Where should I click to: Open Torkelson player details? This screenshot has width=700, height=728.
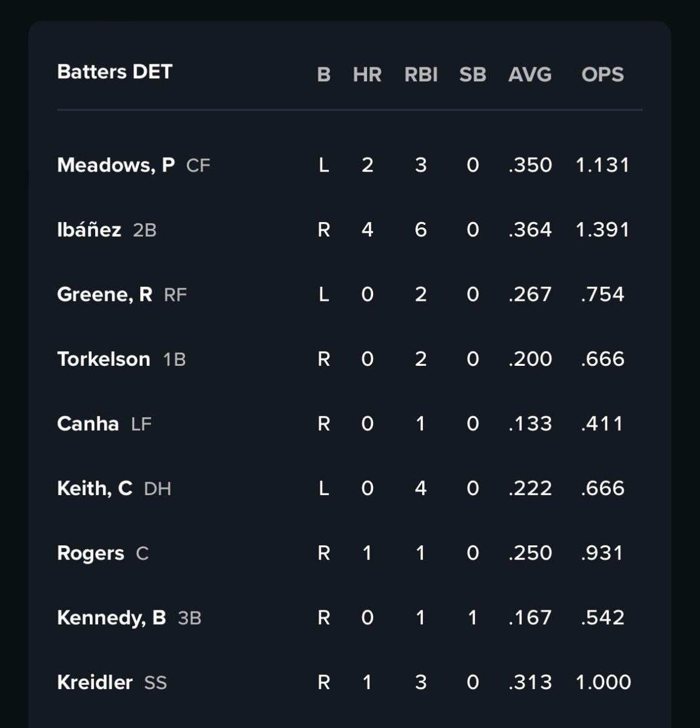[x=104, y=359]
